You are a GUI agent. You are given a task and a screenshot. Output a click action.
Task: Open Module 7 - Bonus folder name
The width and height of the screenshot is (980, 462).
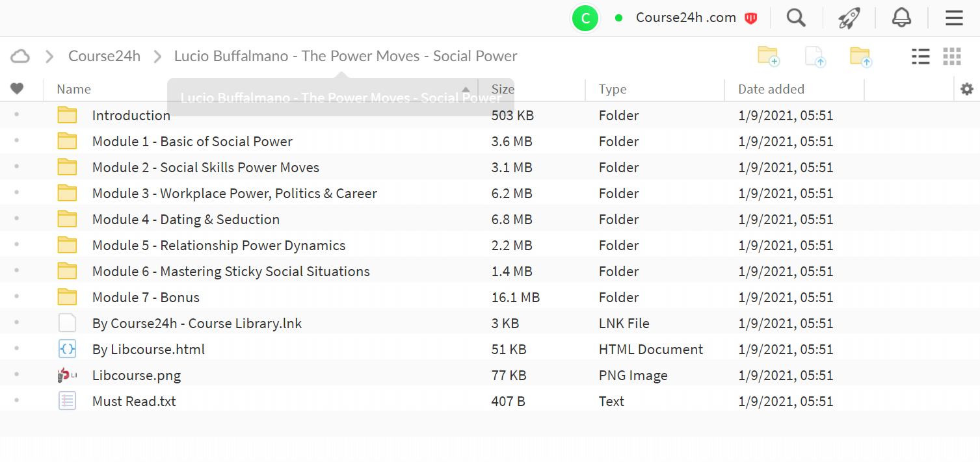point(146,297)
